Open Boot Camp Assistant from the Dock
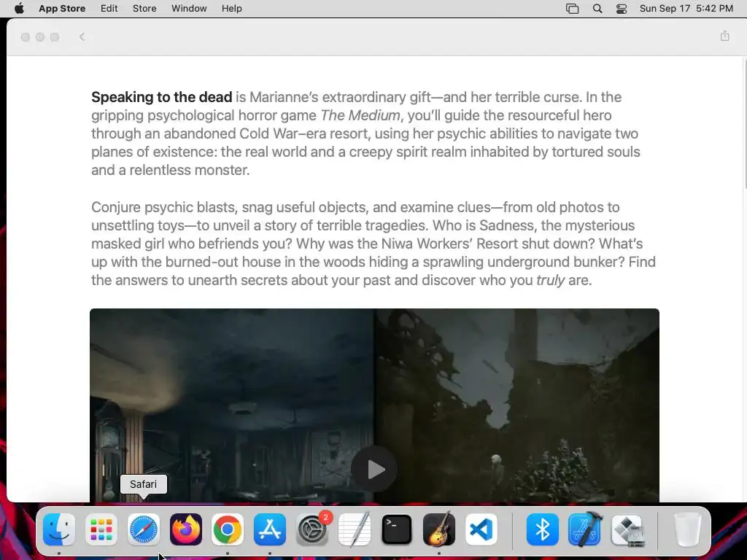This screenshot has height=560, width=747. pos(627,529)
